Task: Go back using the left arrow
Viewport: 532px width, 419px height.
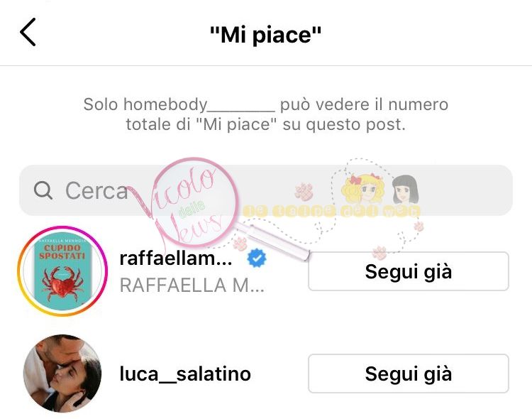Action: coord(28,32)
